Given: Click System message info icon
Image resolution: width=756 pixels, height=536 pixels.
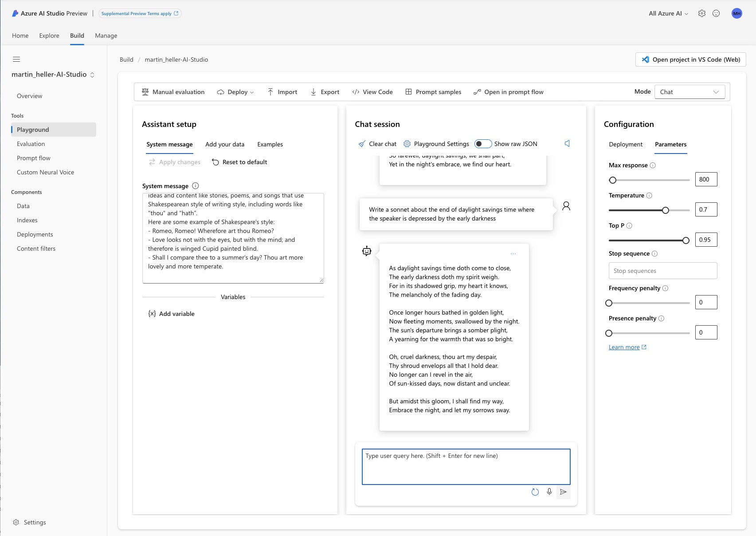Looking at the screenshot, I should click(x=196, y=186).
